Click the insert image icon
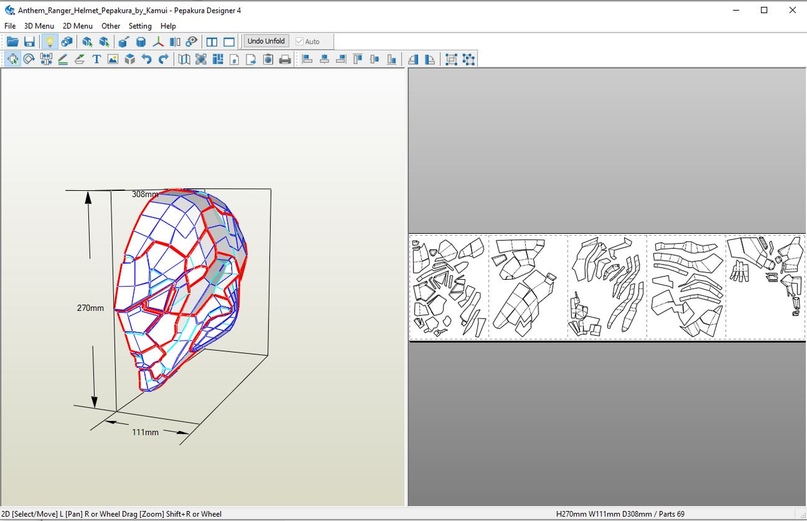 [113, 60]
